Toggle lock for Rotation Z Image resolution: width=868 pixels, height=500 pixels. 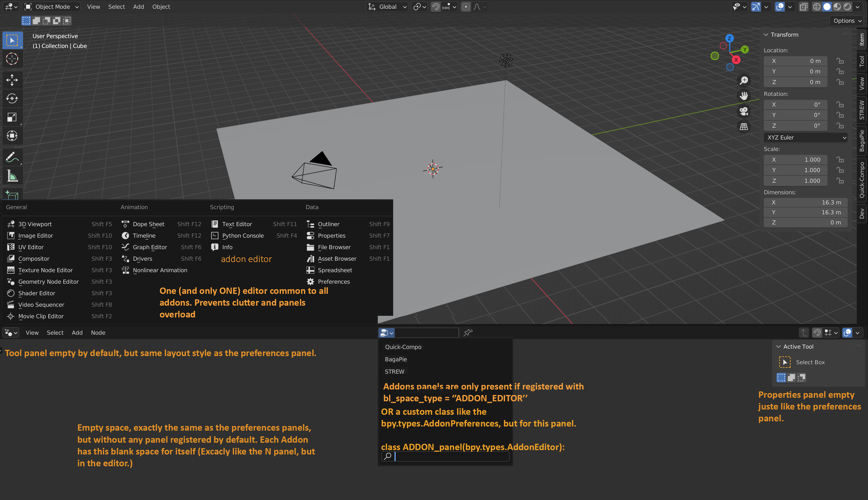(840, 126)
